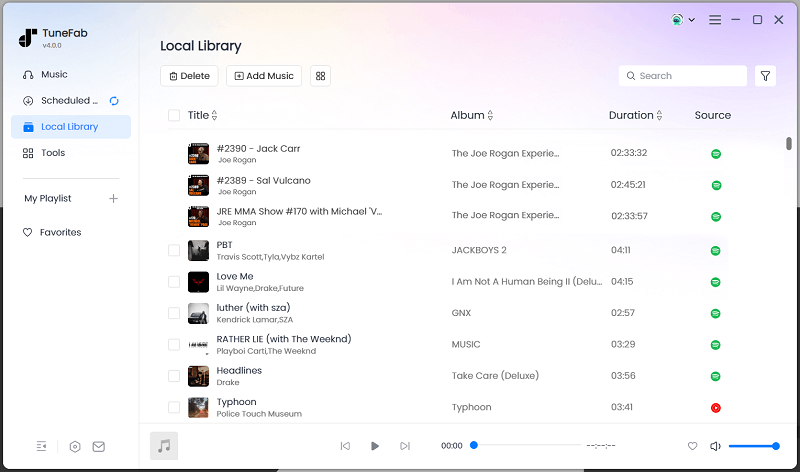This screenshot has width=800, height=472.
Task: Adjust the volume slider
Action: (x=753, y=446)
